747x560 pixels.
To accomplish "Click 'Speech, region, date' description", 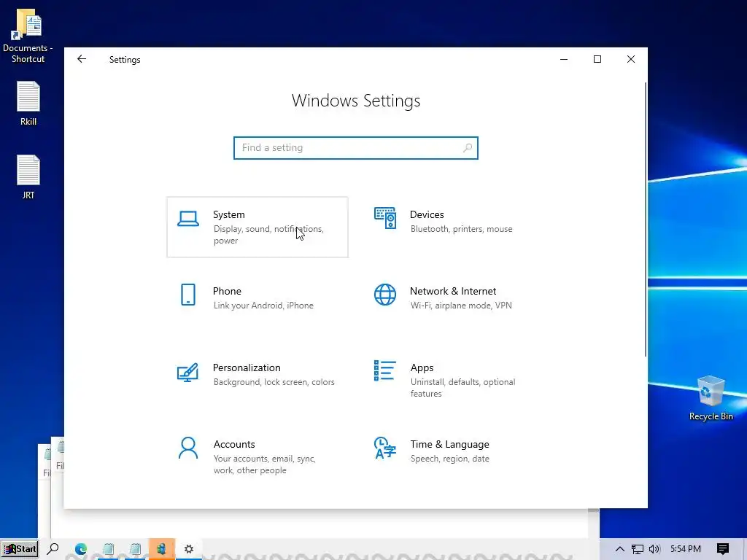I will [449, 459].
